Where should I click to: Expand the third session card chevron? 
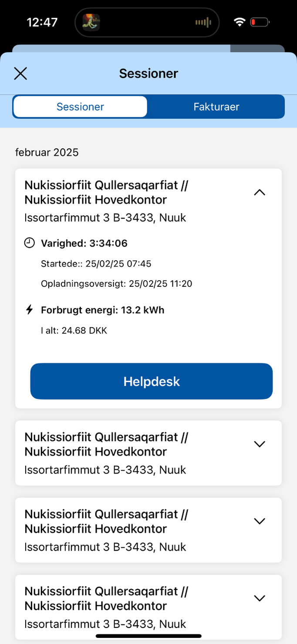click(260, 521)
